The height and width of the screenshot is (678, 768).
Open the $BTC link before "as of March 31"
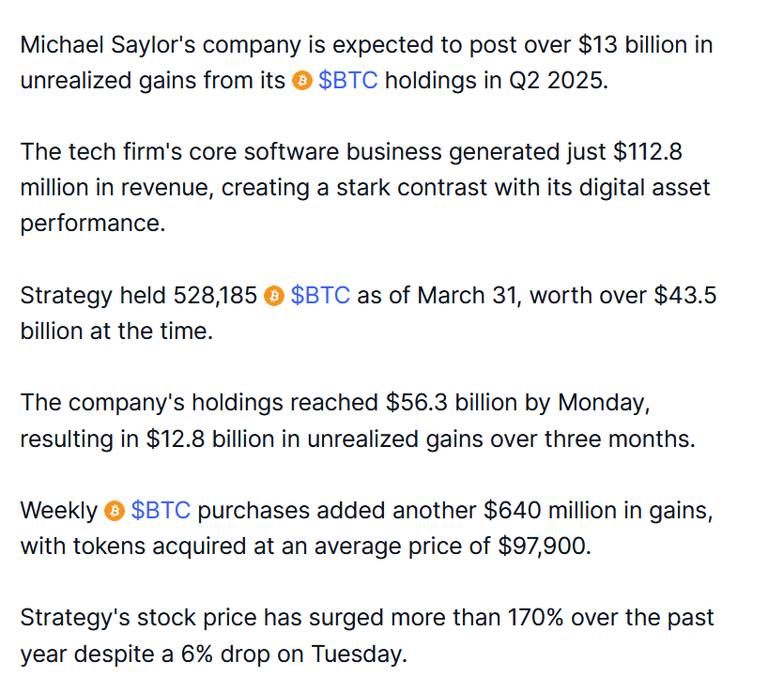pos(320,295)
